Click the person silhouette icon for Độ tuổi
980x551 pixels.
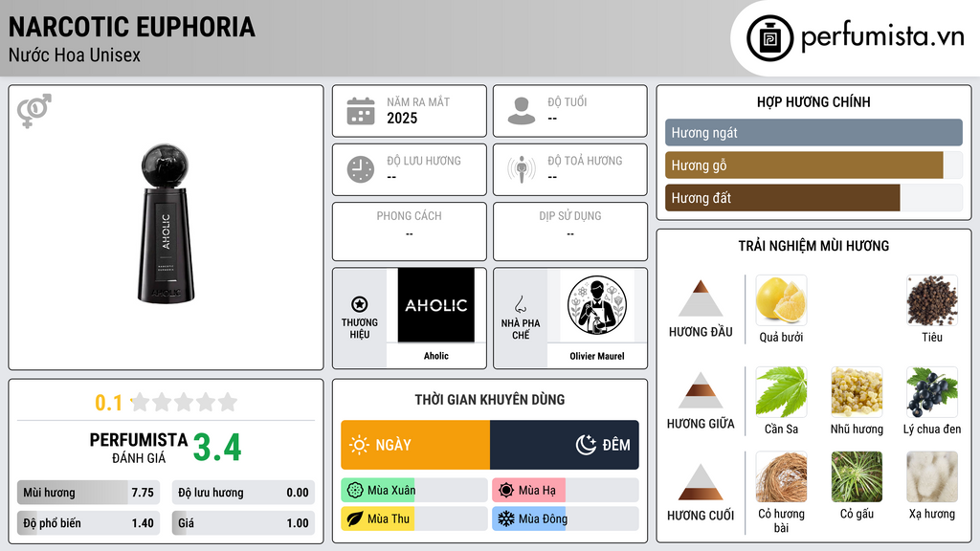[x=522, y=111]
